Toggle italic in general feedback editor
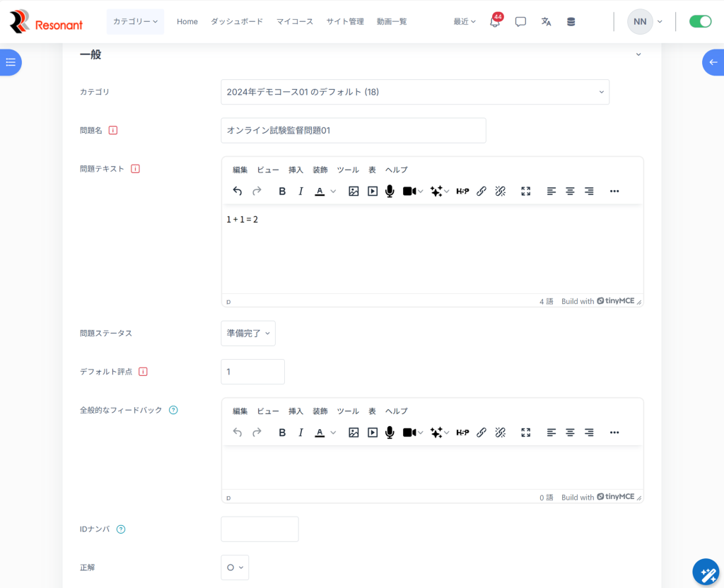Screen dimensions: 724x588 (300, 433)
